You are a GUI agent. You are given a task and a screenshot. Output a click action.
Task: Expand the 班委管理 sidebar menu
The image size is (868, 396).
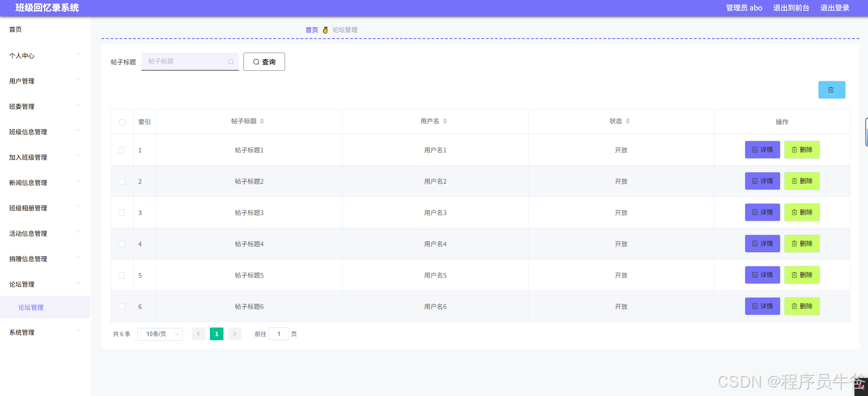[45, 107]
